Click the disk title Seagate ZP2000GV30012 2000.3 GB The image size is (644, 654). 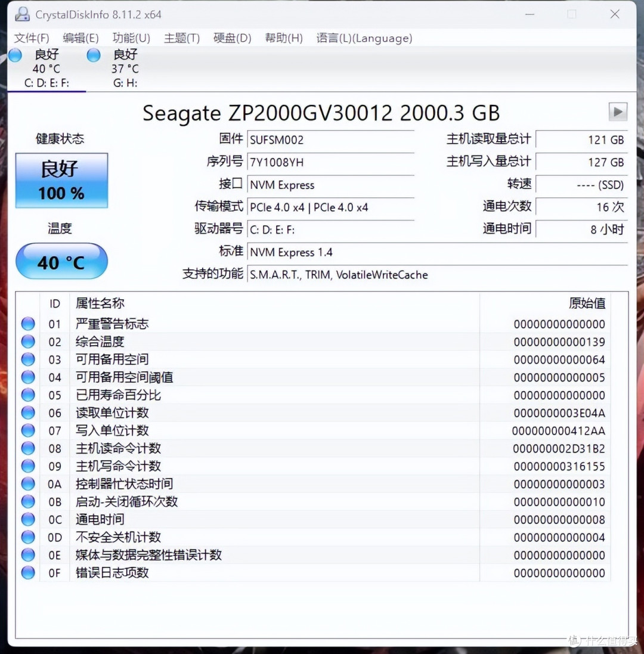tap(321, 113)
